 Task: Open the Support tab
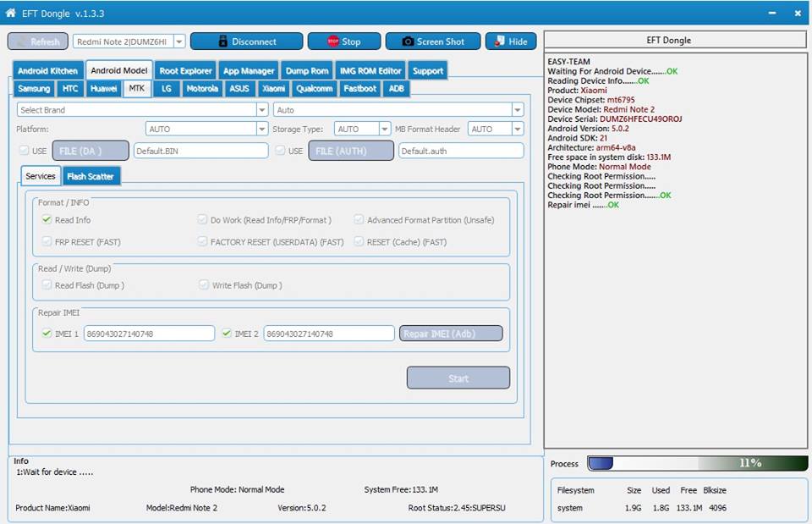coord(428,71)
